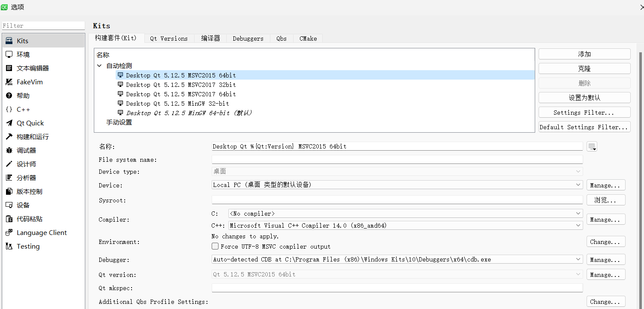The image size is (644, 309).
Task: Click the 克隆 button to clone kit
Action: (x=584, y=68)
